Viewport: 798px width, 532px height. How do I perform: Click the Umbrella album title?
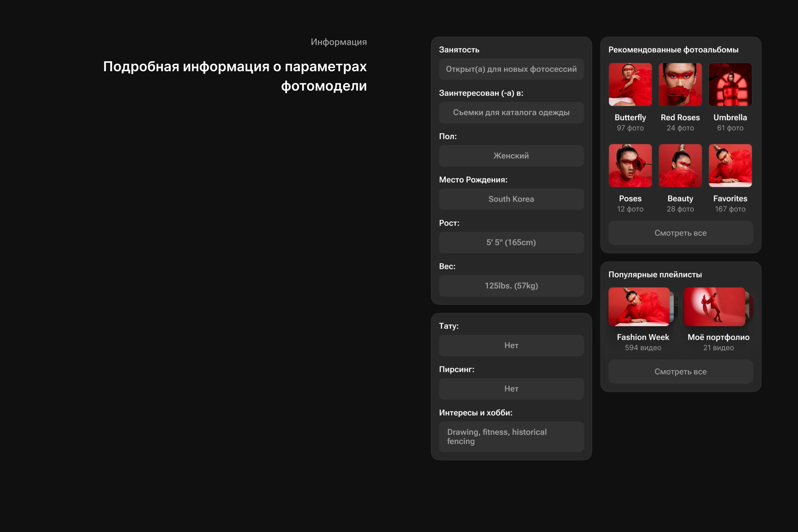tap(730, 117)
